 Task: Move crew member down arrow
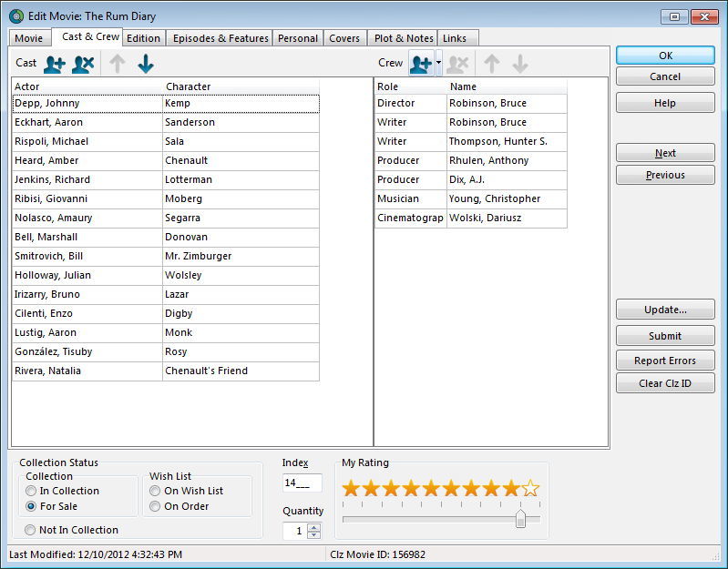click(520, 64)
